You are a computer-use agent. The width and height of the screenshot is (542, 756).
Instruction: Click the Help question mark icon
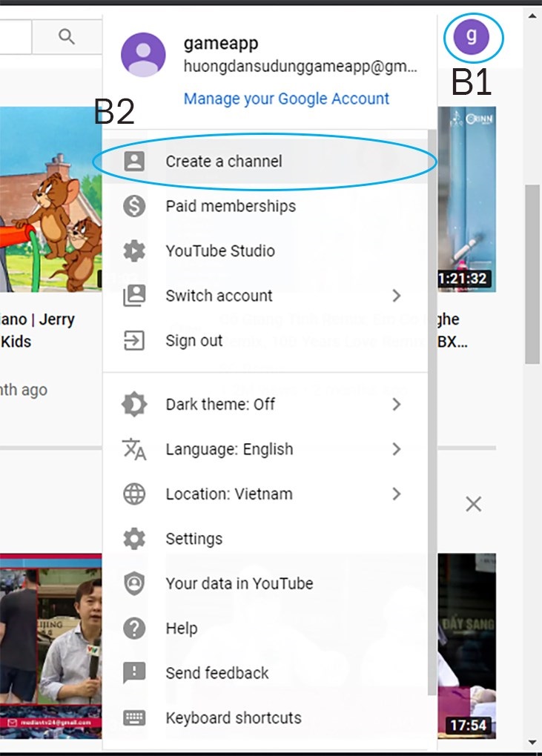pyautogui.click(x=134, y=629)
